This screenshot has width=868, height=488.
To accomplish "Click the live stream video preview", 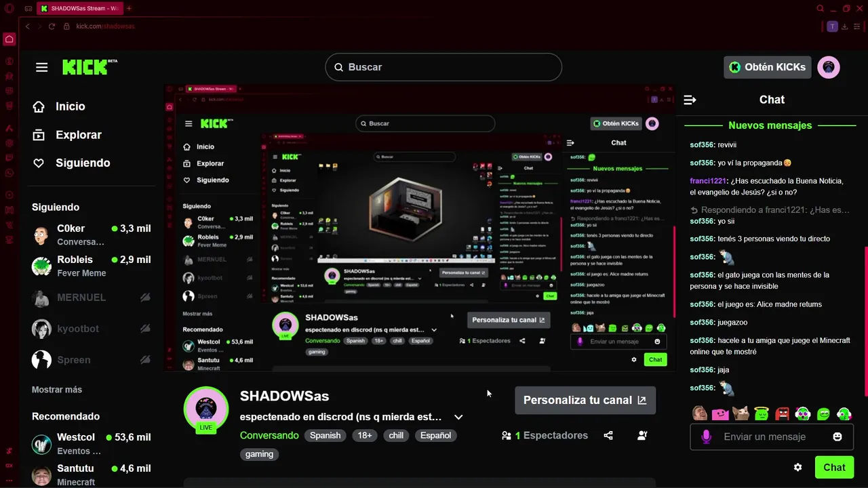I will (420, 228).
